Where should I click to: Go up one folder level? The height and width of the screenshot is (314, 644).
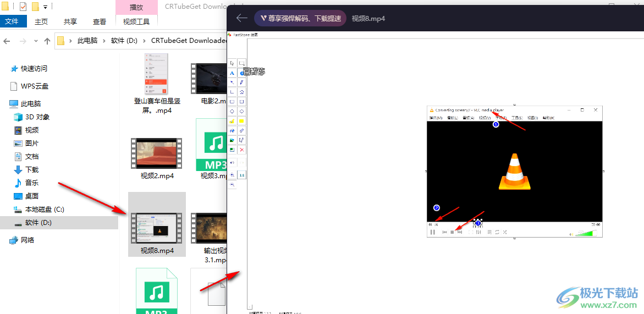coord(47,41)
